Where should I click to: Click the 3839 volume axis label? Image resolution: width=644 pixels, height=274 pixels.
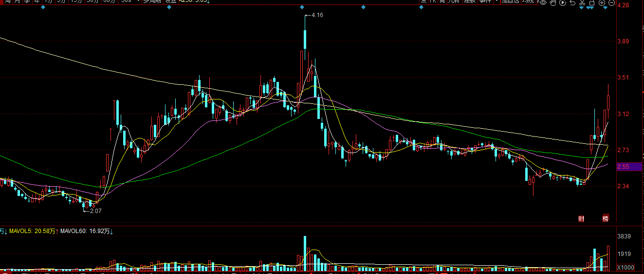coord(624,236)
